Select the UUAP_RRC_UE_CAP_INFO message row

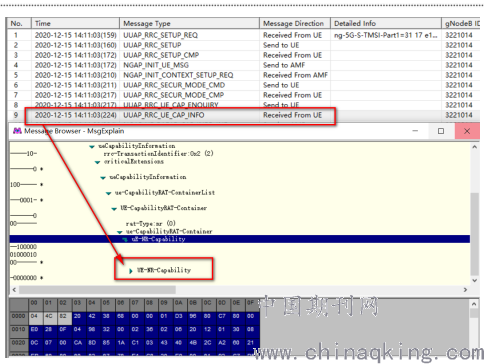(x=243, y=115)
